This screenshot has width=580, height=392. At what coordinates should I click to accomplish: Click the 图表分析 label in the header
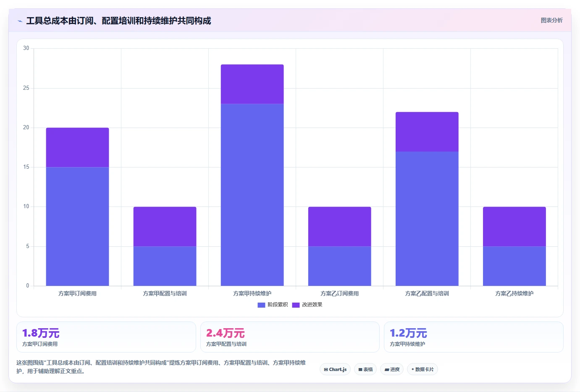[x=551, y=20]
